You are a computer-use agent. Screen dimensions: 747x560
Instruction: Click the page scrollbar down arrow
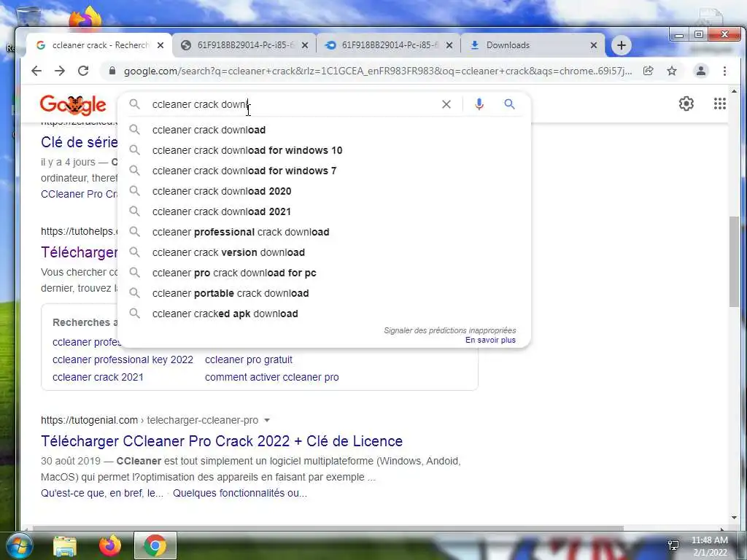[x=734, y=518]
